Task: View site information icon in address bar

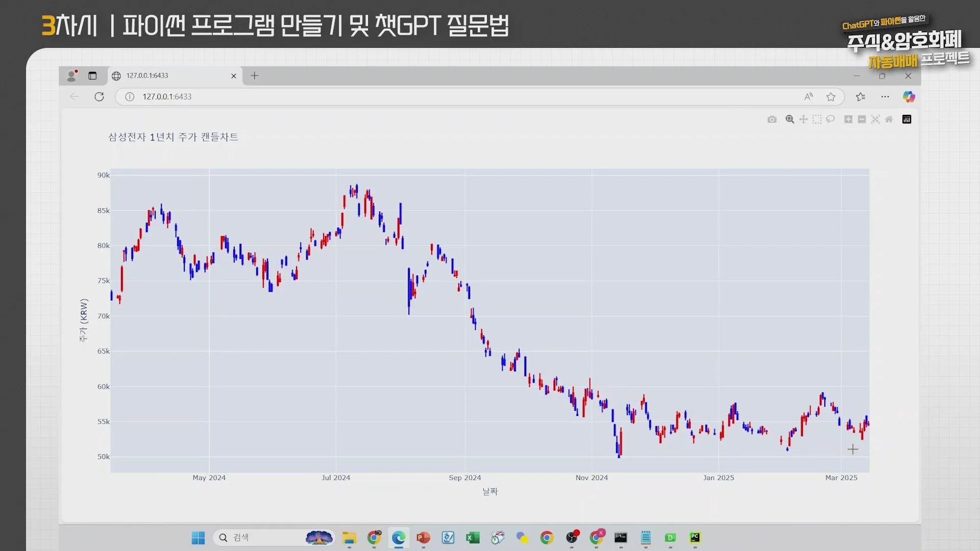Action: (x=130, y=97)
